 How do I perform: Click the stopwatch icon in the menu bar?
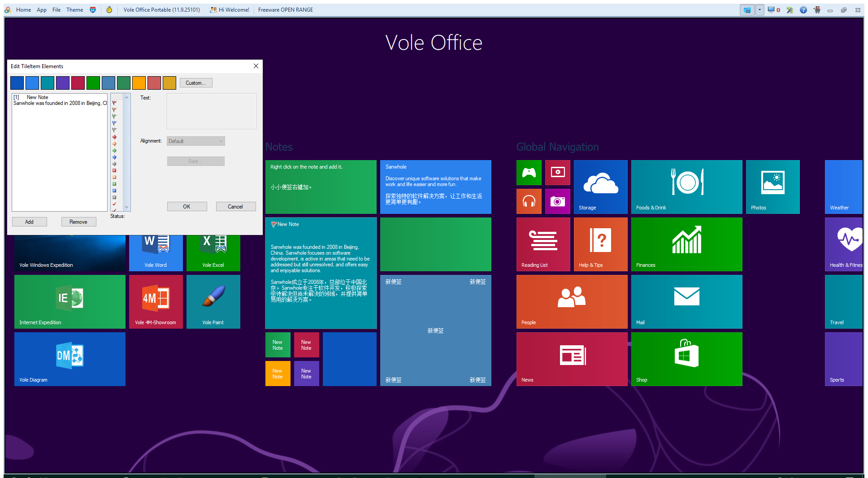pos(109,10)
